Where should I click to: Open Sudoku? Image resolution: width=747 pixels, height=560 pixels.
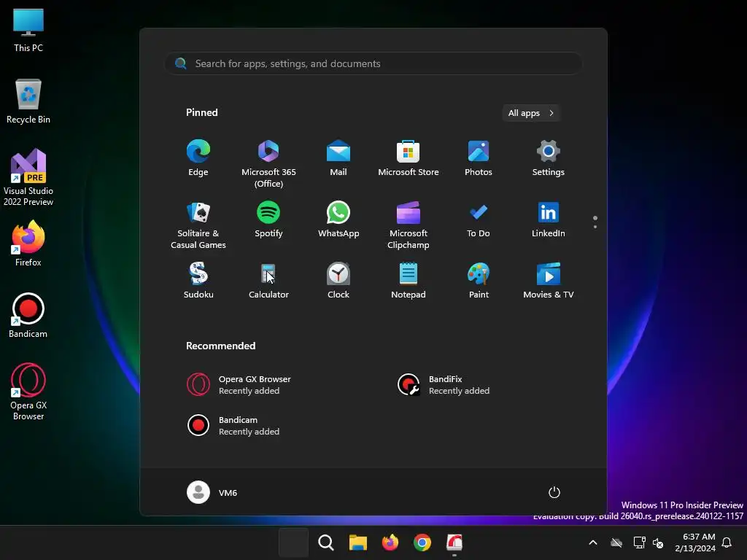pyautogui.click(x=198, y=281)
